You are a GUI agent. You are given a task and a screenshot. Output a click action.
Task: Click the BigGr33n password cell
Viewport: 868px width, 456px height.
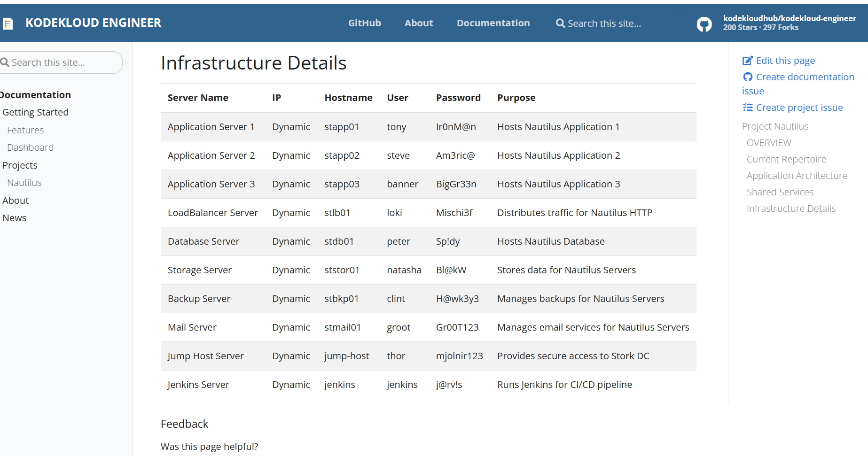pos(456,184)
